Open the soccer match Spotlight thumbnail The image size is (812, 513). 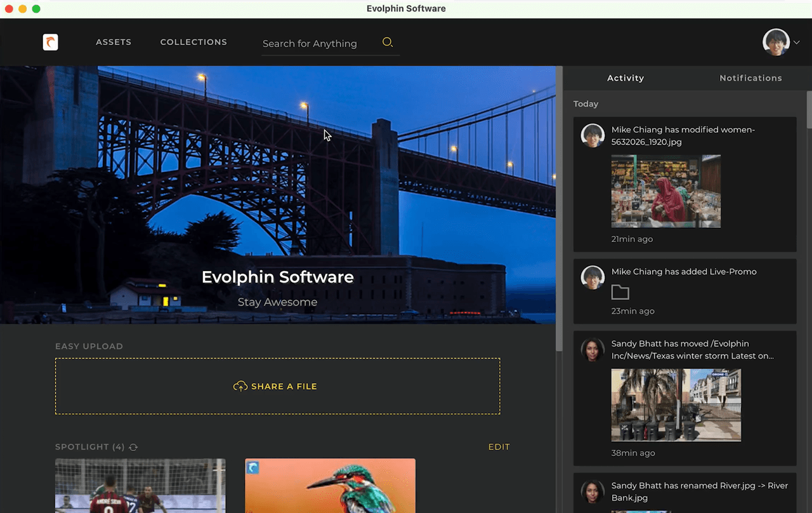(x=140, y=486)
